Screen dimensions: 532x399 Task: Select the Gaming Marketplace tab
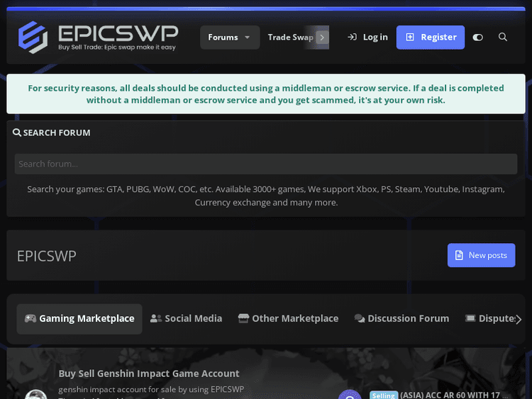[x=79, y=319]
